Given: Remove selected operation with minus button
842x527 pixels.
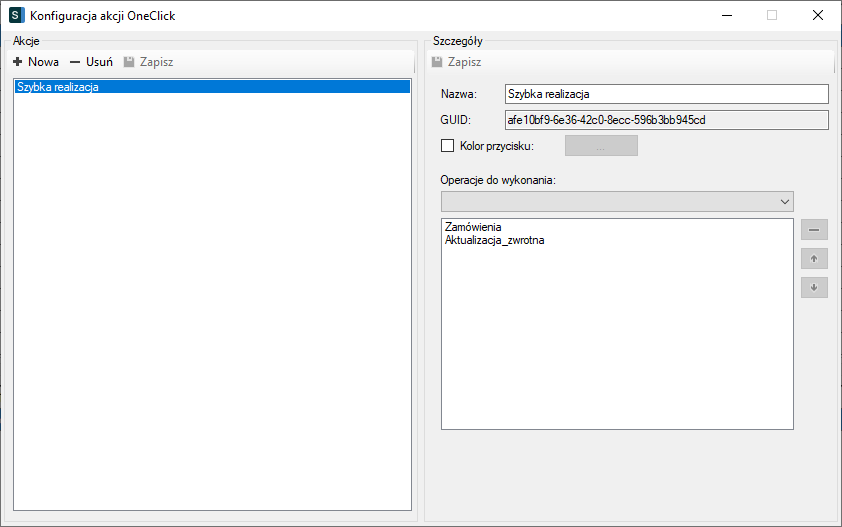Looking at the screenshot, I should (x=814, y=231).
